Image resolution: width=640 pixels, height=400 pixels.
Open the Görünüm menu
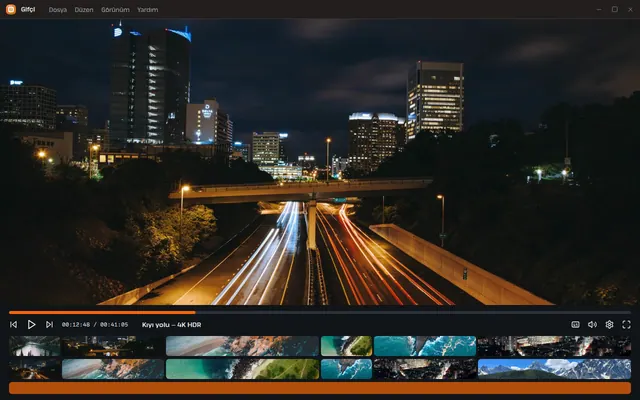click(x=115, y=10)
